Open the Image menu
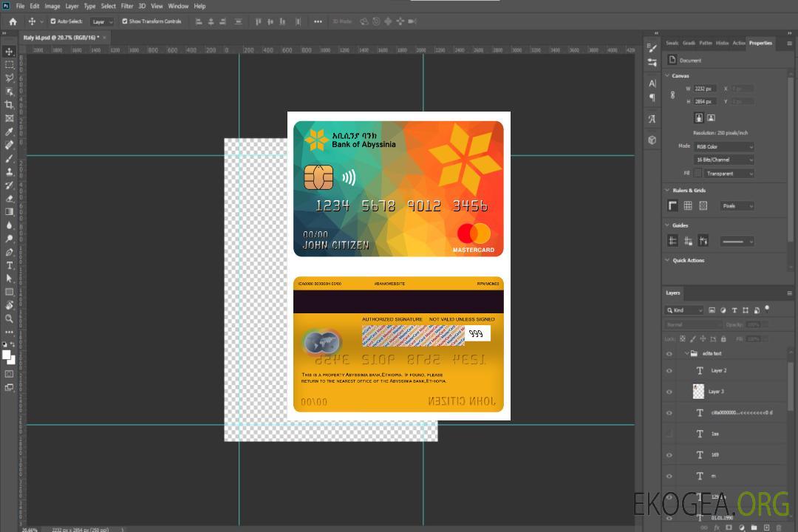 [x=52, y=6]
